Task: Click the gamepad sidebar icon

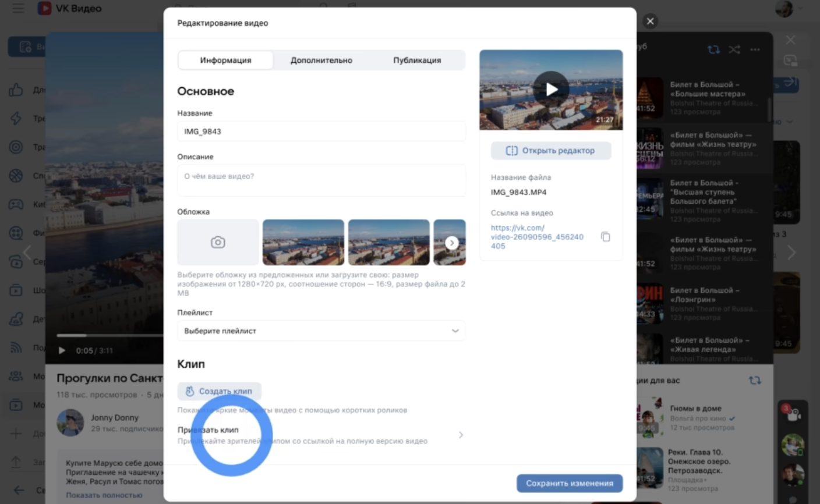Action: tap(16, 204)
